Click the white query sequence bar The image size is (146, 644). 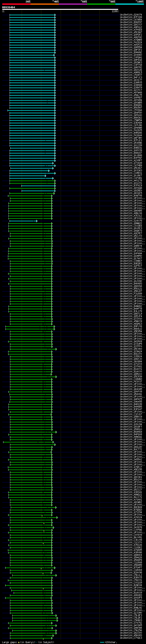60,9
